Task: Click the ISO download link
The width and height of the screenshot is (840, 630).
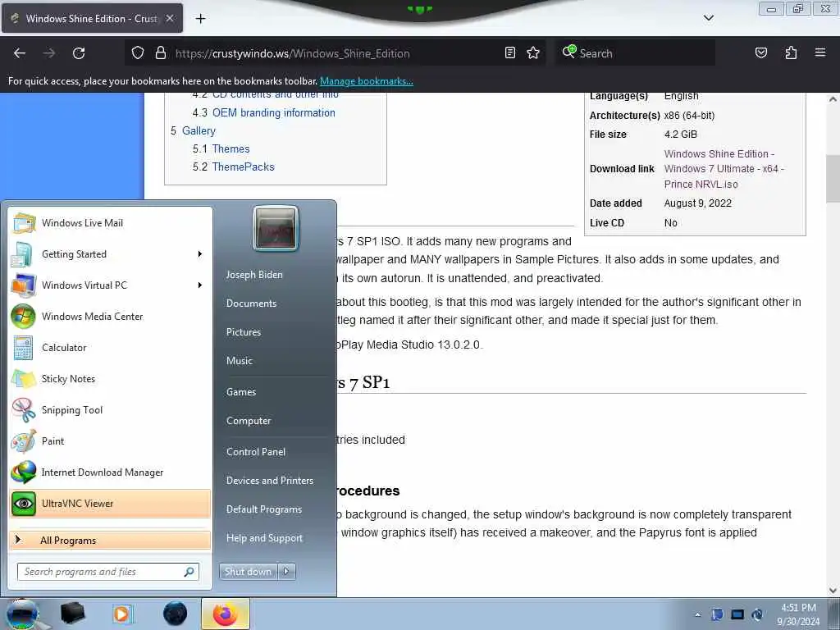Action: point(724,169)
